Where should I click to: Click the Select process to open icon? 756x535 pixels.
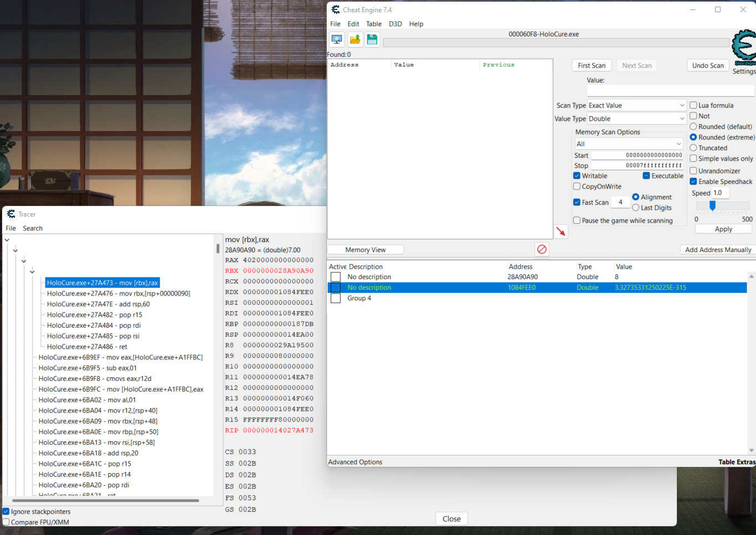pyautogui.click(x=337, y=39)
